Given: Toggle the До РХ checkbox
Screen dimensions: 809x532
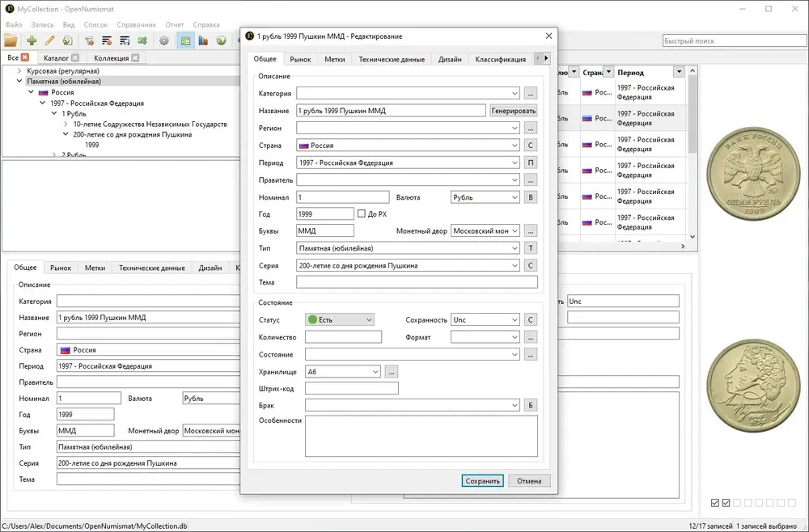Looking at the screenshot, I should [361, 213].
